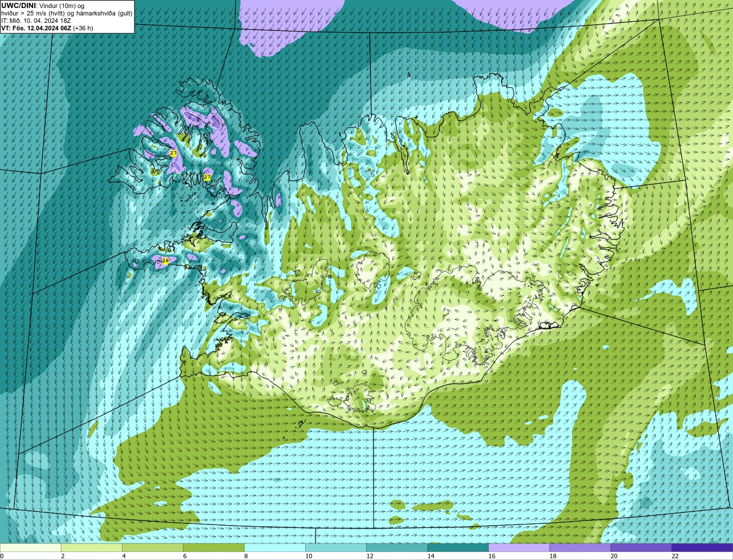Select the 6–8 m/s olive green legend swatch

coord(214,547)
